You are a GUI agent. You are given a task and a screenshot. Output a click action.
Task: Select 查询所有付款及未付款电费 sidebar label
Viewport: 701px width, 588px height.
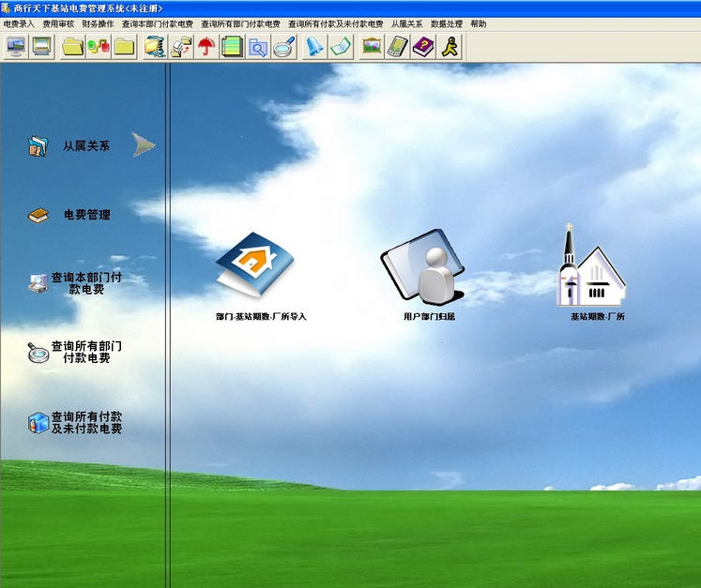tap(86, 423)
